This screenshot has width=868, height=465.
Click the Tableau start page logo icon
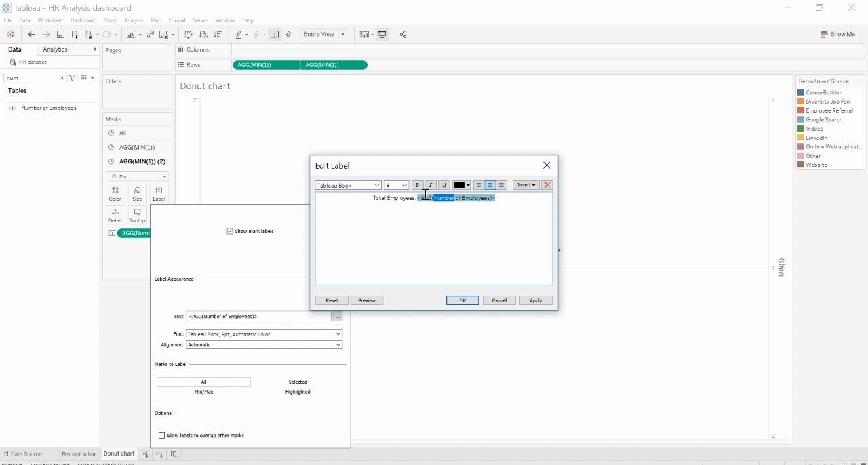(x=10, y=34)
